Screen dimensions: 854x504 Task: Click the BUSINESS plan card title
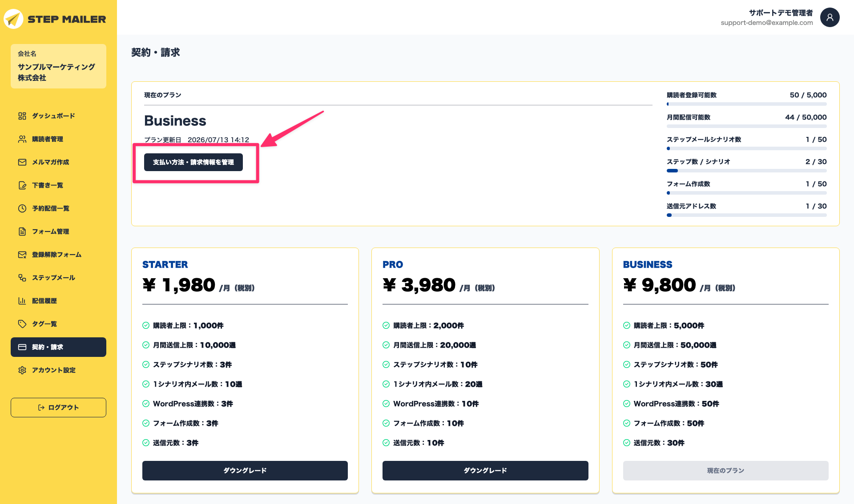648,264
